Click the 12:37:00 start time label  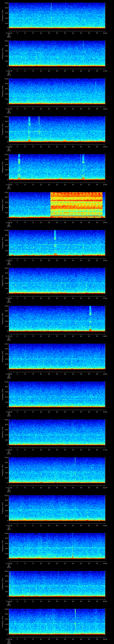click(x=9, y=336)
